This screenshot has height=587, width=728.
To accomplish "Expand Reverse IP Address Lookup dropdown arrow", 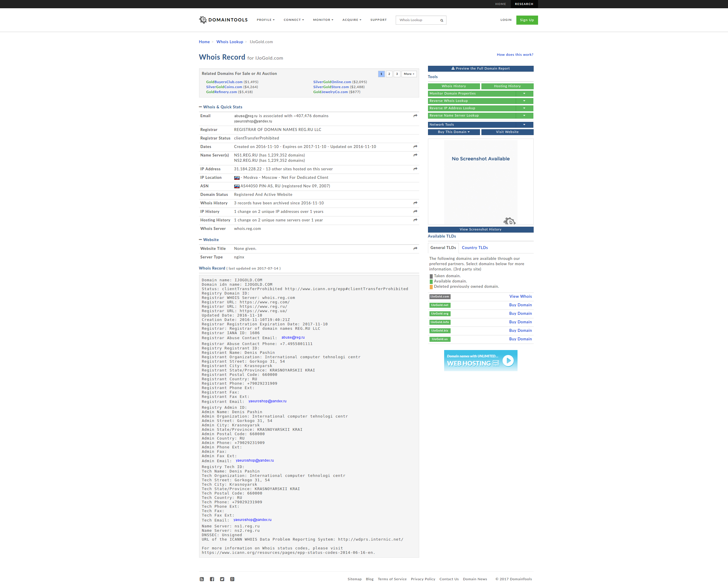I will (524, 108).
